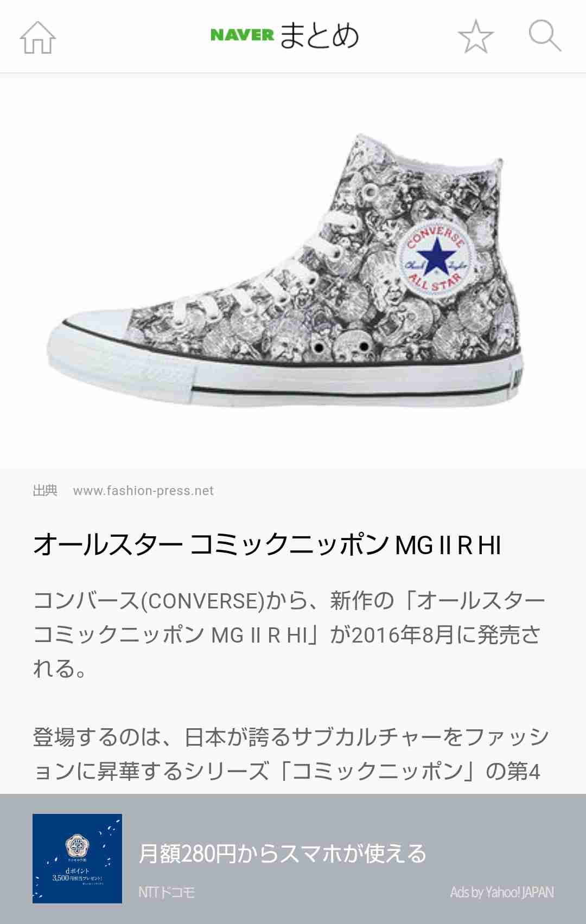This screenshot has height=924, width=586.
Task: Click the 出典 source label
Action: point(45,490)
